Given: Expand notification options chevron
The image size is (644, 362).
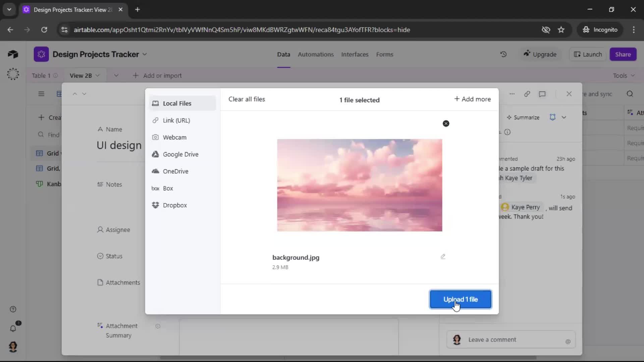Looking at the screenshot, I should pyautogui.click(x=564, y=117).
